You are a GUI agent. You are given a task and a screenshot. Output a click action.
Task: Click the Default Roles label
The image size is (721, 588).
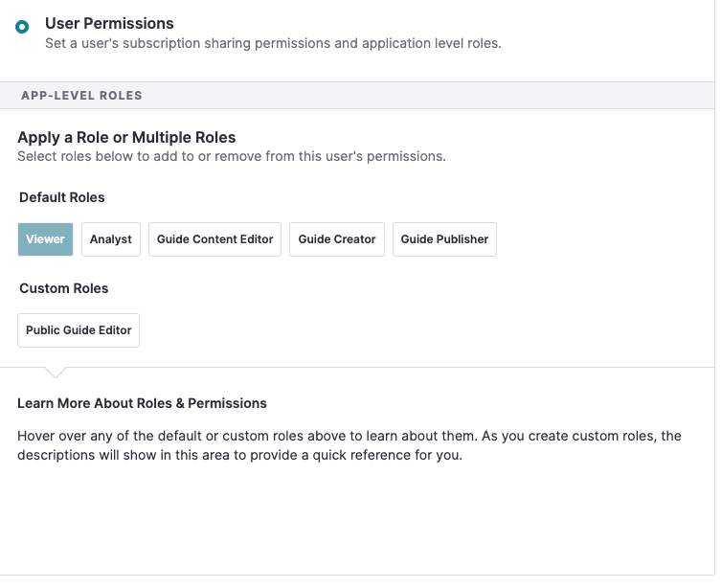coord(62,197)
